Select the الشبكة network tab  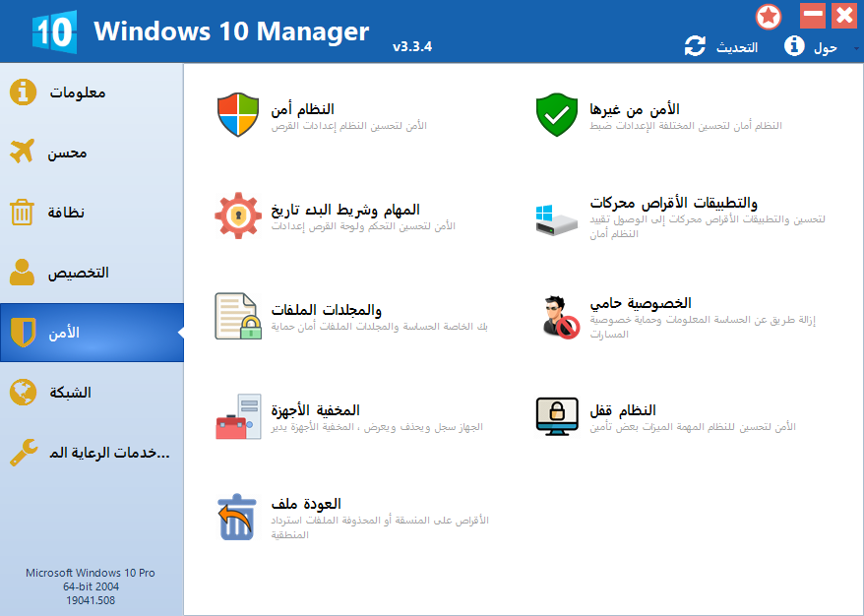pos(93,393)
